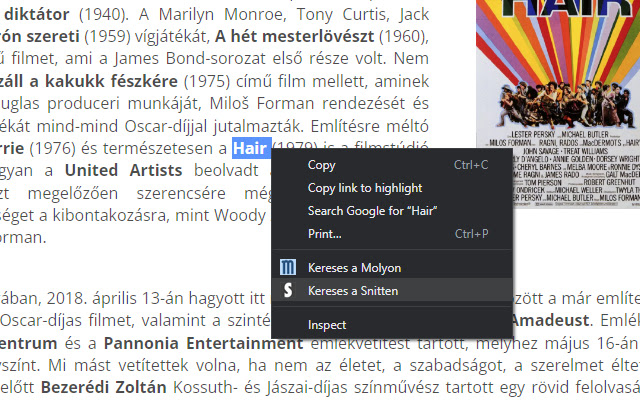Open Inspect from the context menu
640x400 pixels.
point(392,325)
